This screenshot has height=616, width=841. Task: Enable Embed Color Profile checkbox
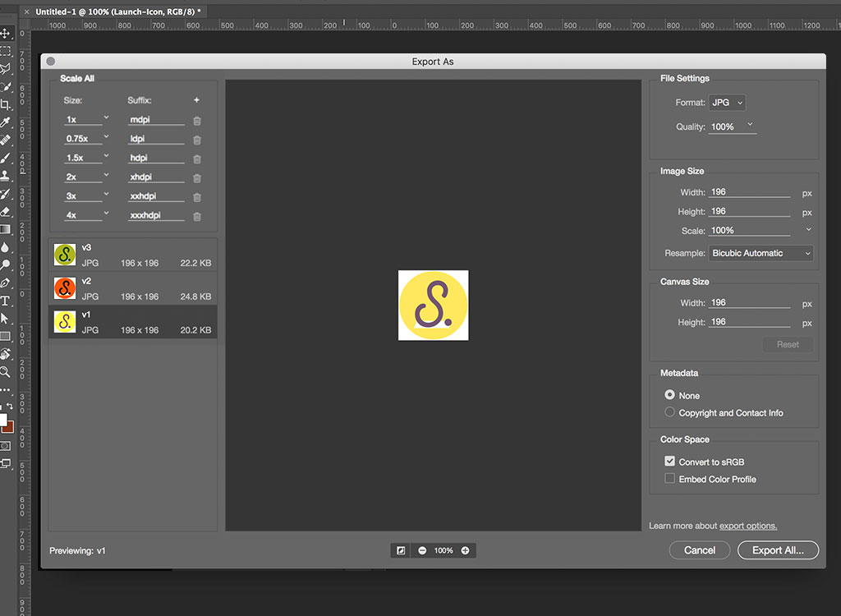point(670,479)
